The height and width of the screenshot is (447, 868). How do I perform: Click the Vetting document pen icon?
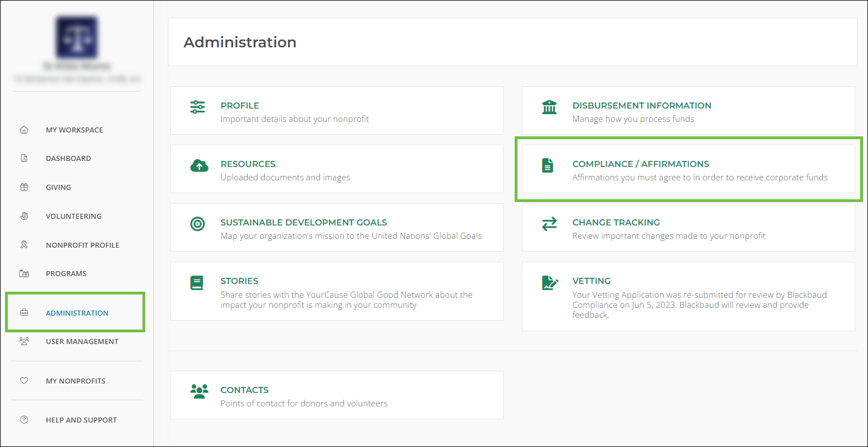(x=550, y=283)
